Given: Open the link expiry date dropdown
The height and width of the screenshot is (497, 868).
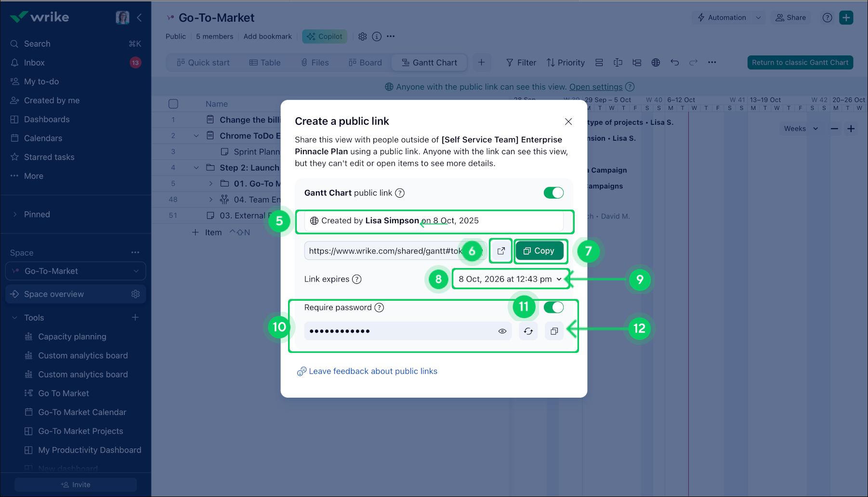Looking at the screenshot, I should (x=510, y=279).
